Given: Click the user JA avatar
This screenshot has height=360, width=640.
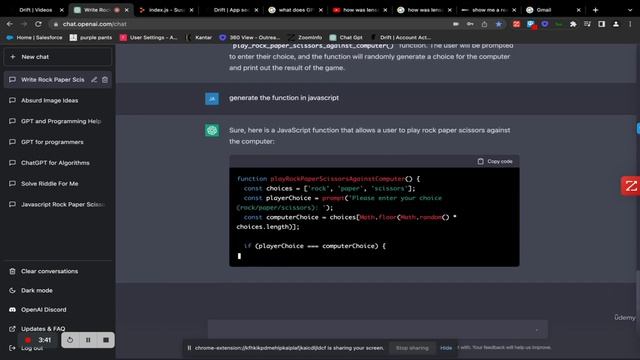Looking at the screenshot, I should point(212,98).
